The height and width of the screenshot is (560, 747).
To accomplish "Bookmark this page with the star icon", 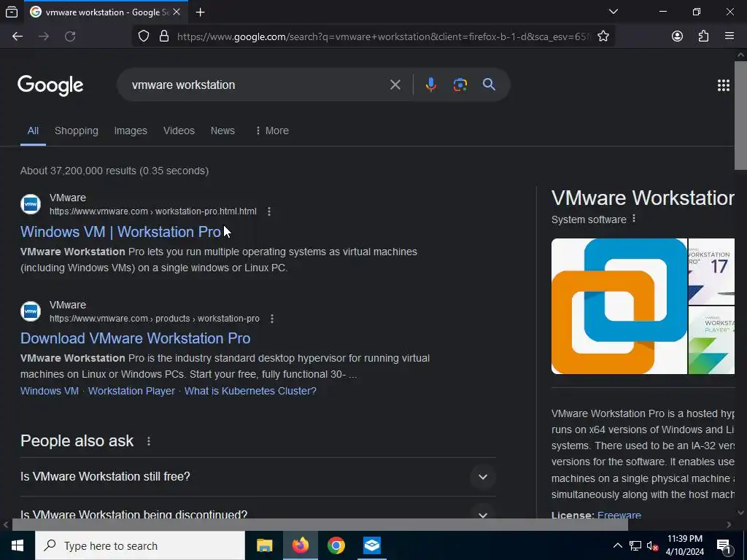I will coord(603,36).
